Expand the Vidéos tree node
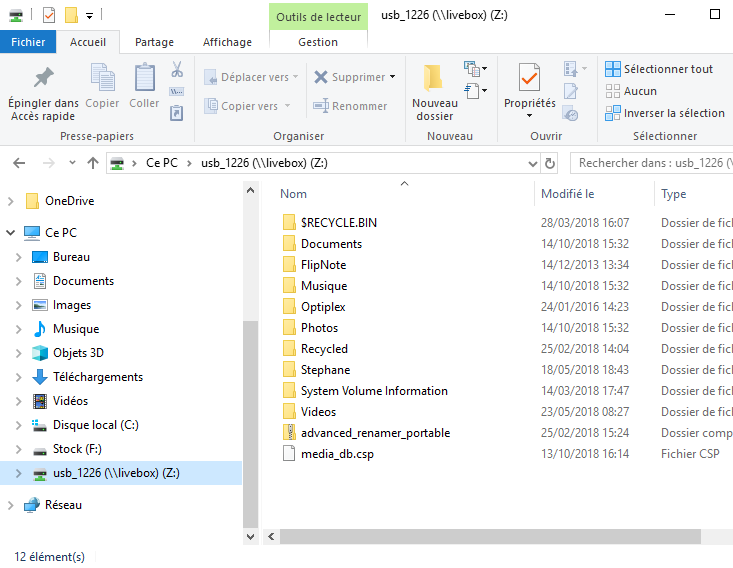 pos(19,401)
